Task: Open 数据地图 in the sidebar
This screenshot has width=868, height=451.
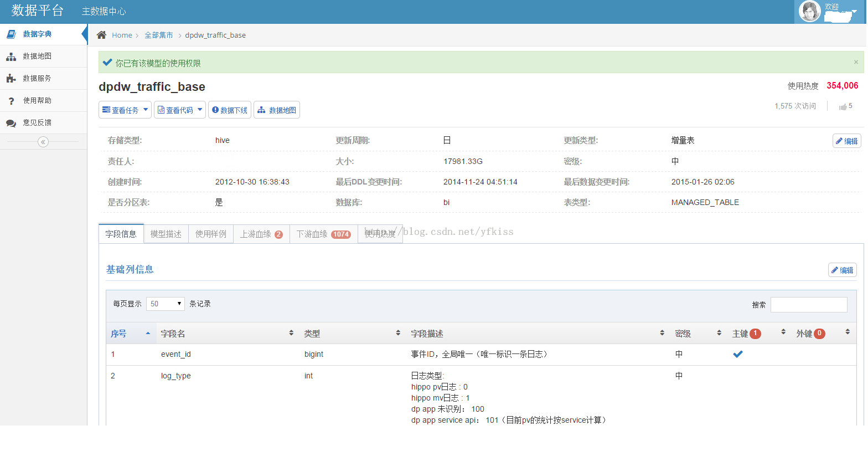Action: point(37,56)
